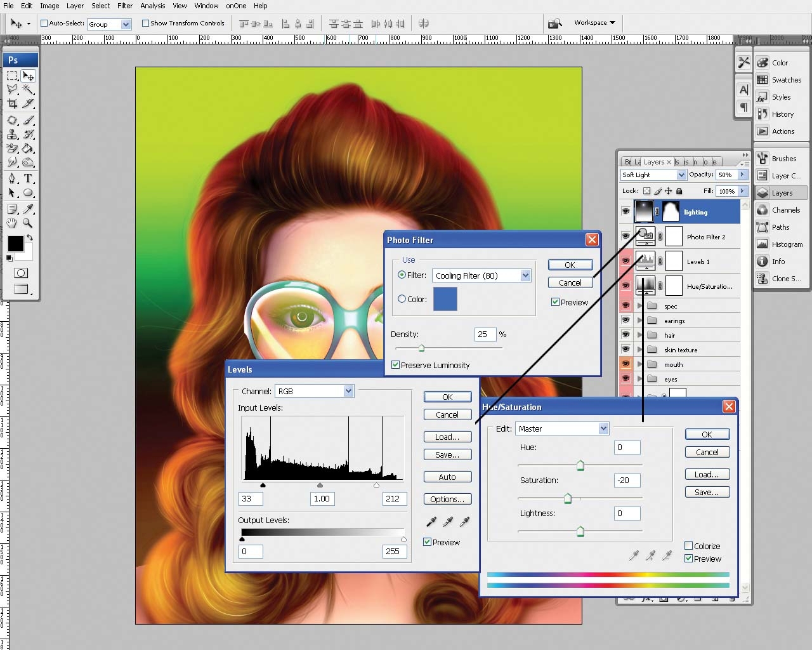Open the Window menu
Screen dimensions: 812x650
pos(206,6)
